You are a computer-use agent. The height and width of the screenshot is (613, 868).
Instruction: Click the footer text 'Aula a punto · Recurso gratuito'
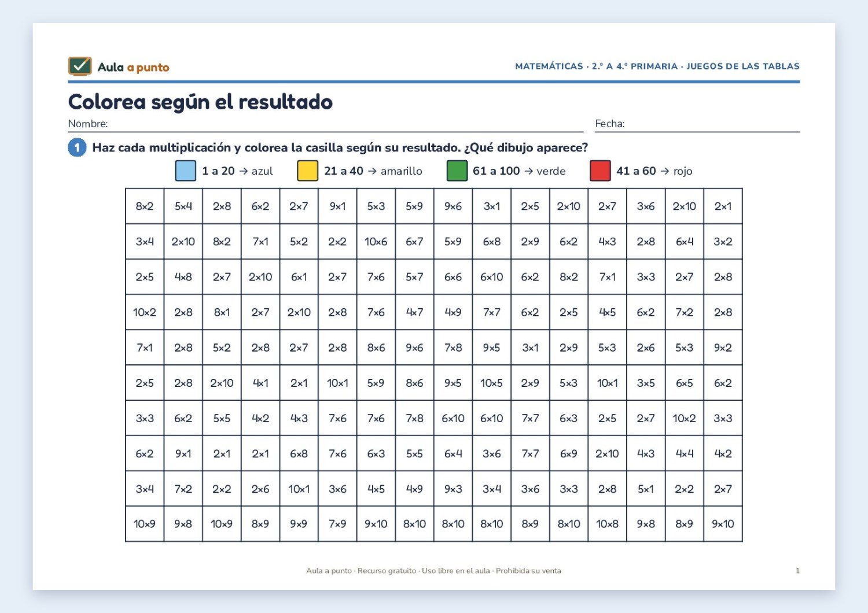[x=361, y=571]
